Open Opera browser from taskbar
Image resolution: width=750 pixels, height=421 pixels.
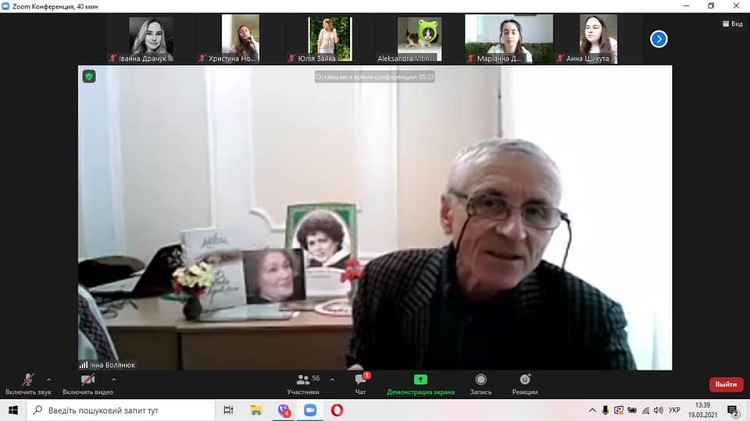(337, 410)
